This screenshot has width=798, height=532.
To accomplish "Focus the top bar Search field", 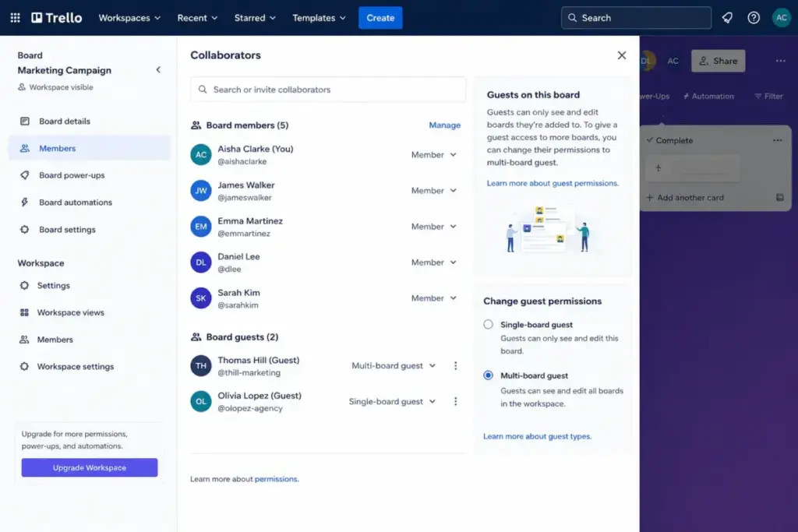I will pyautogui.click(x=636, y=18).
